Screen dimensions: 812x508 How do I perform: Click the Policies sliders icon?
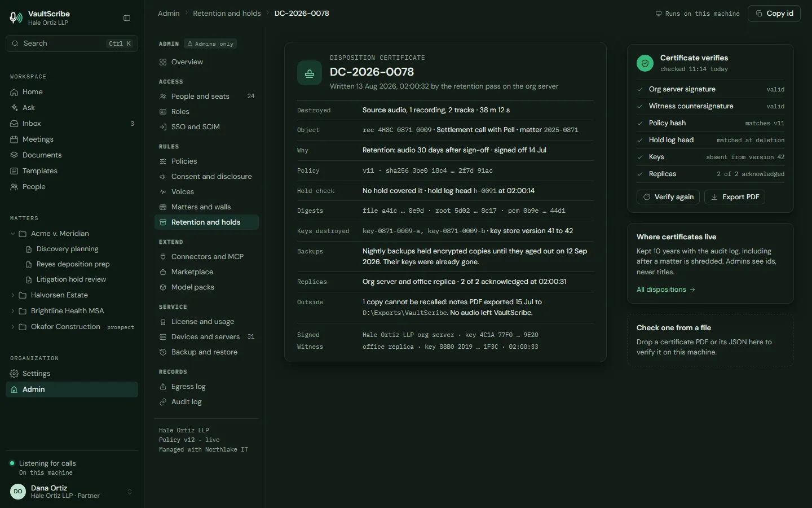point(163,161)
